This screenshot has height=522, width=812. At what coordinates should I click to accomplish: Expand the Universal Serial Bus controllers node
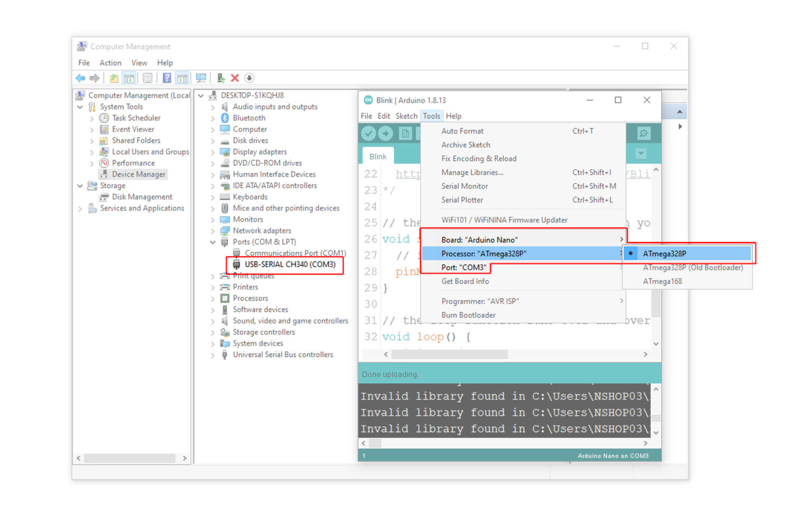pyautogui.click(x=213, y=355)
